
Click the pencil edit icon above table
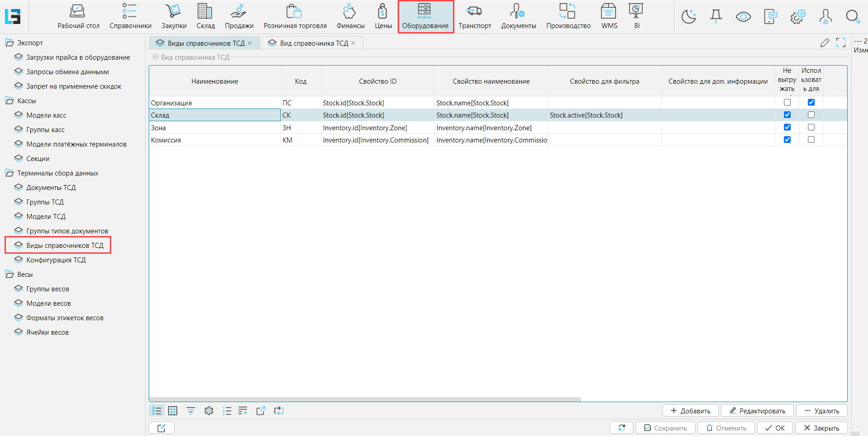click(x=825, y=43)
